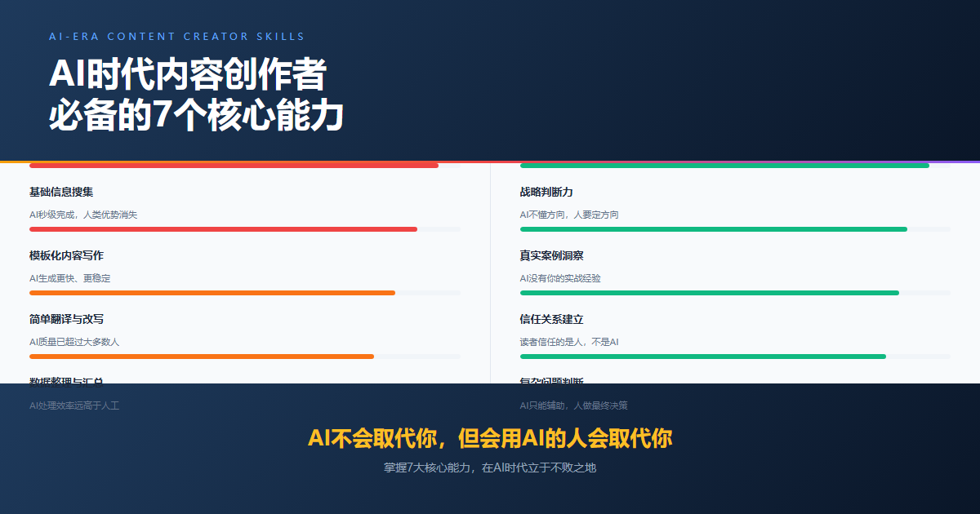Click the description 'AI生成更快、更稳定'
The image size is (980, 514).
[x=69, y=278]
